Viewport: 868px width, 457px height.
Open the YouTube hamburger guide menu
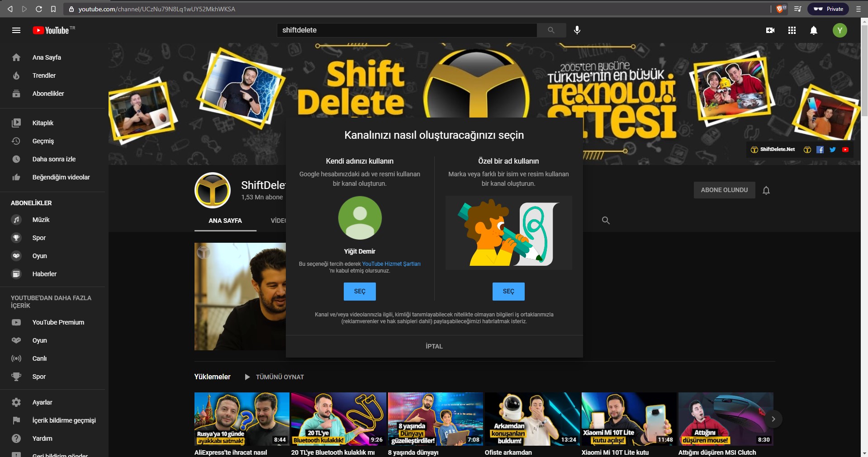point(16,30)
